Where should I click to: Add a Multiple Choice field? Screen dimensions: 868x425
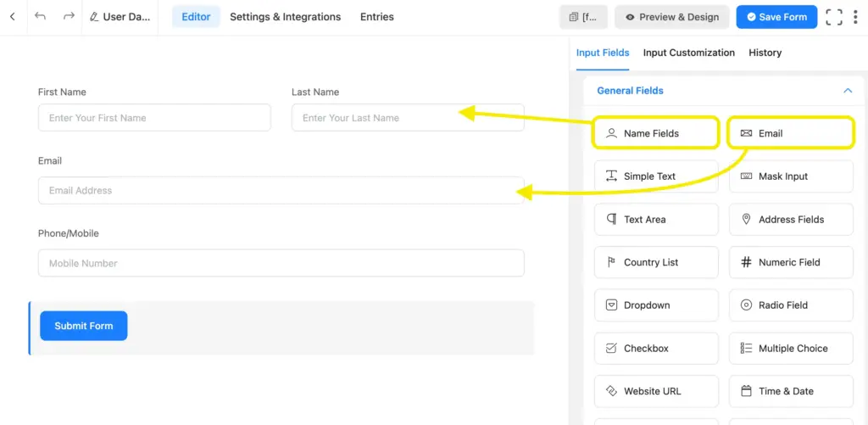tap(791, 348)
